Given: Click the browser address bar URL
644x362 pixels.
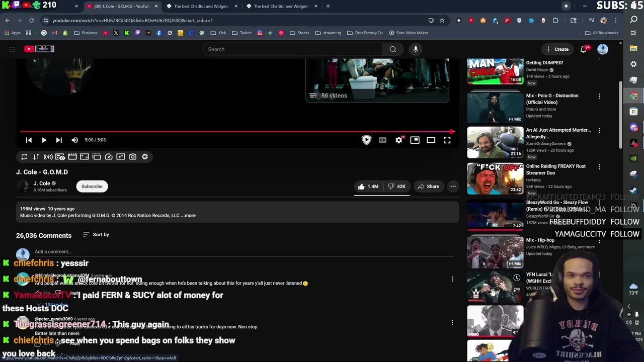Looking at the screenshot, I should [133, 21].
